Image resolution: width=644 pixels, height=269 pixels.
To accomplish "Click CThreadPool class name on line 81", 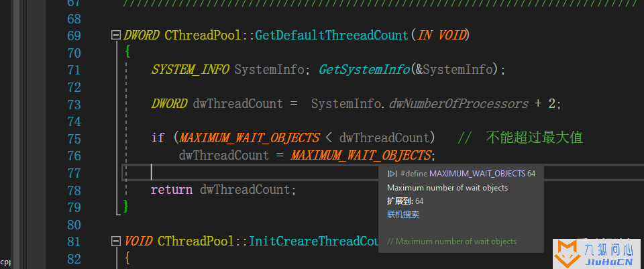I will pos(195,241).
